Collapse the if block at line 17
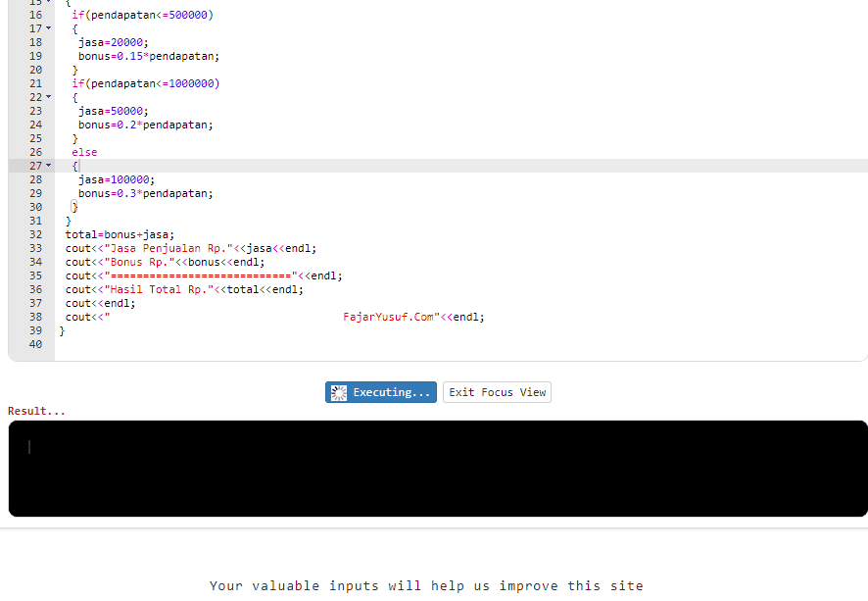 pyautogui.click(x=46, y=28)
